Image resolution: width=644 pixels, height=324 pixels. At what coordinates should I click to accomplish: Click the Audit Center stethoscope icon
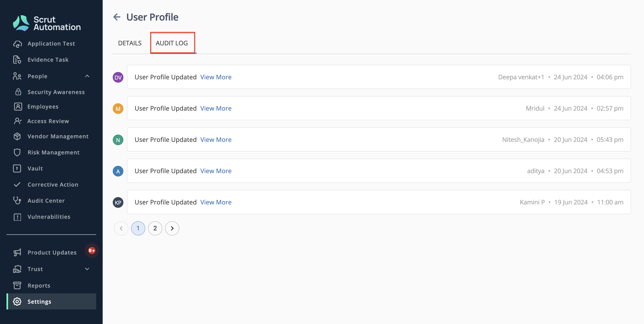click(x=17, y=201)
